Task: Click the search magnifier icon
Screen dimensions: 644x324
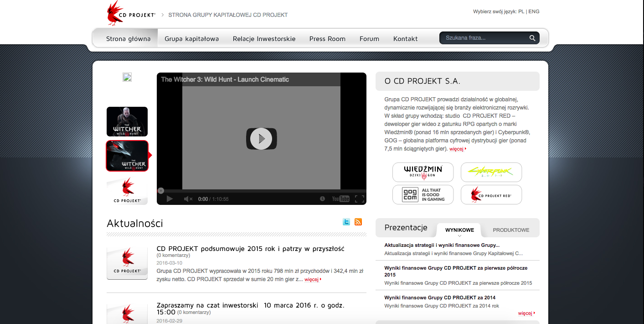Action: click(532, 38)
